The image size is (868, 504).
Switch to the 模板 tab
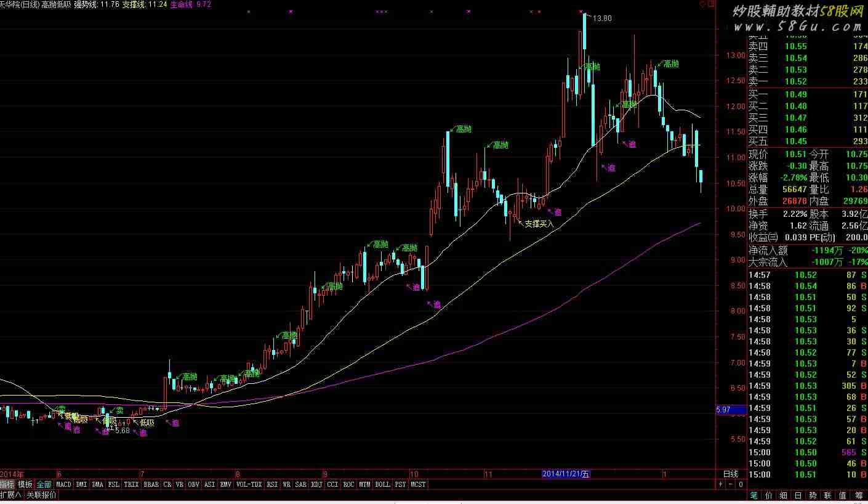pyautogui.click(x=25, y=484)
